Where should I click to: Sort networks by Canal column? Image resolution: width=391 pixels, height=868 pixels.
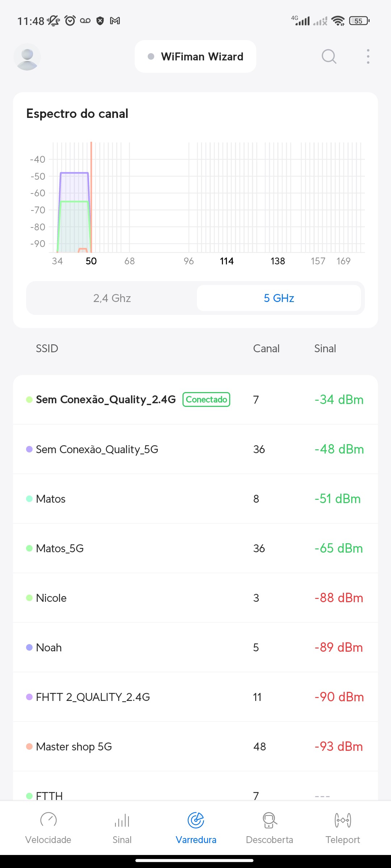(x=266, y=348)
